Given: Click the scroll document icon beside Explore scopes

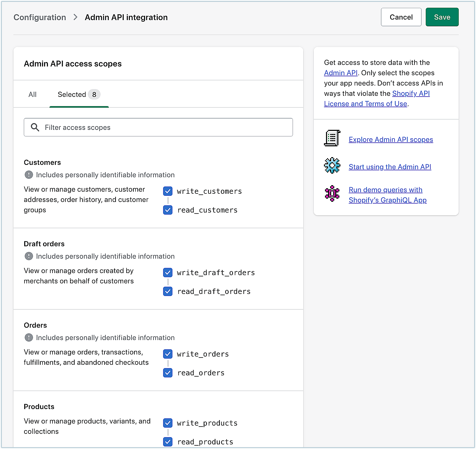Looking at the screenshot, I should (x=332, y=138).
